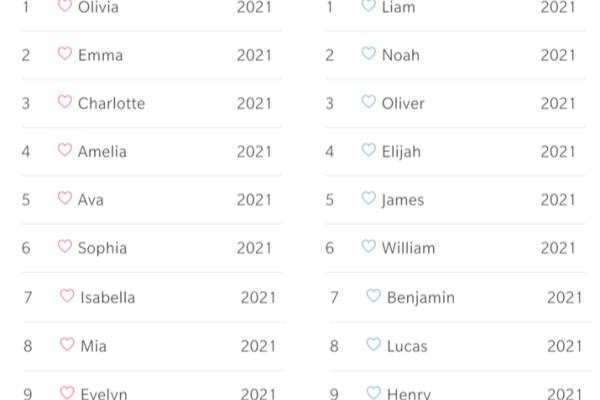
Task: Toggle favorite heart for Benjamin
Action: pyautogui.click(x=373, y=296)
